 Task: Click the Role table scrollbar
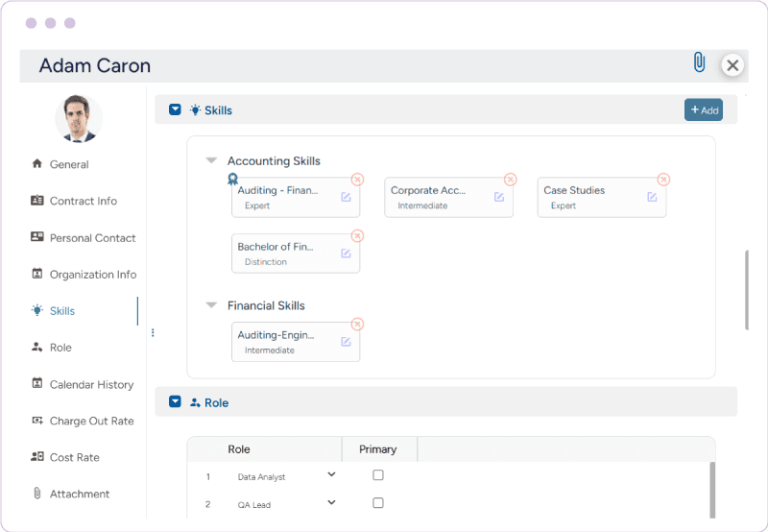click(x=712, y=490)
